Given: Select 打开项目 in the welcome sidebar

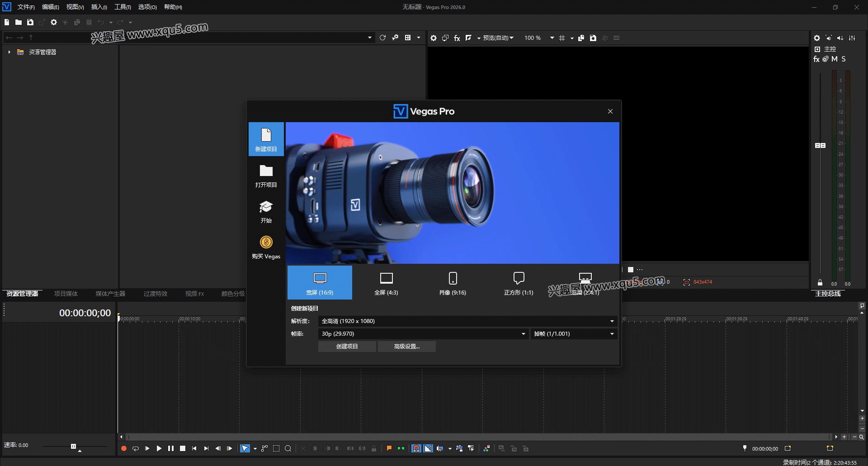Looking at the screenshot, I should click(x=266, y=176).
